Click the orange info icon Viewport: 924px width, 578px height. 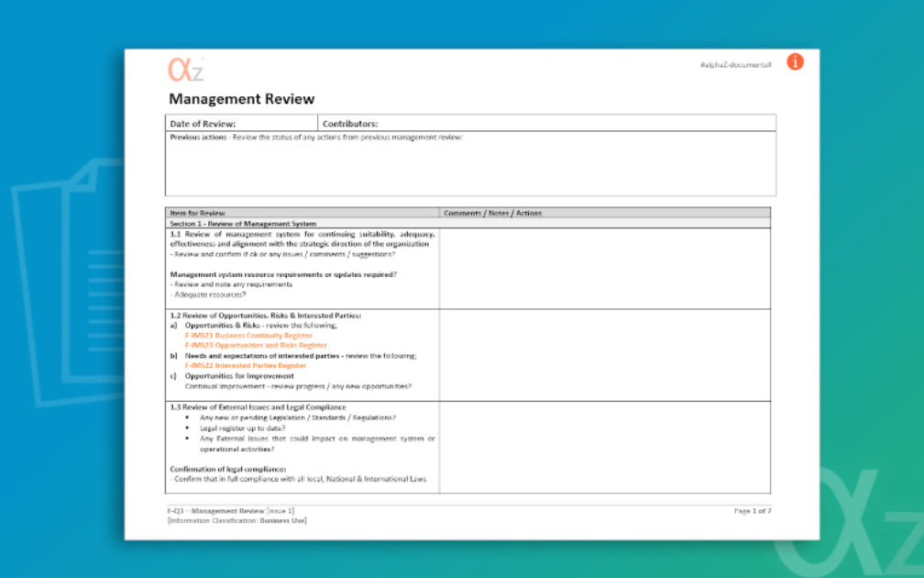click(x=795, y=61)
